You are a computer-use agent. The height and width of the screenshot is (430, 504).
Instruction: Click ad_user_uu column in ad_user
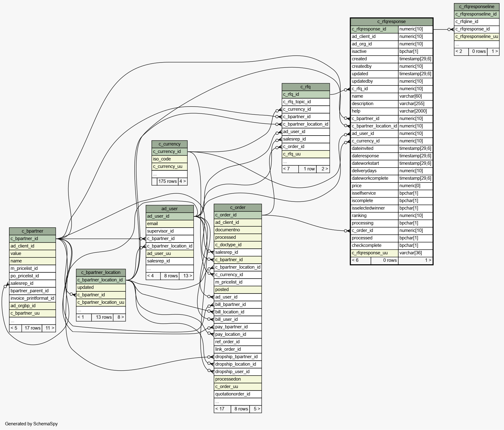(170, 254)
